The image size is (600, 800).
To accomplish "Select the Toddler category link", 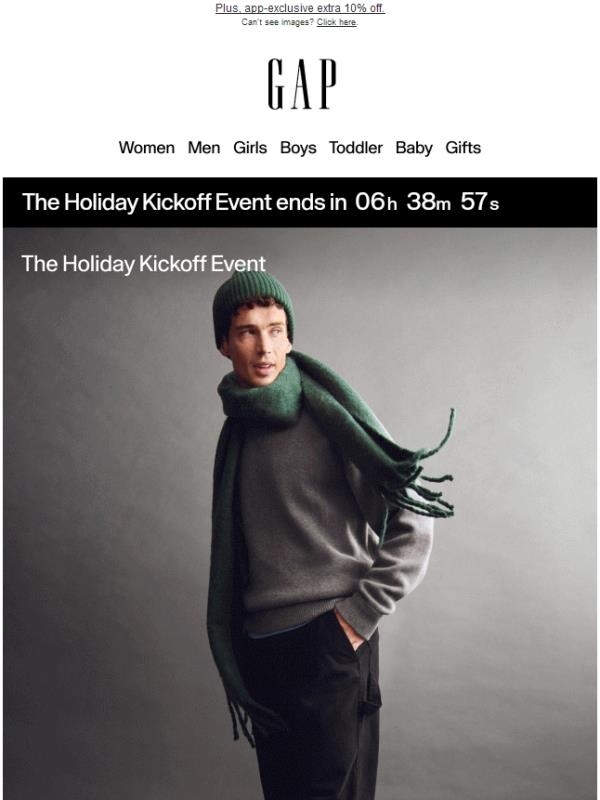I will [356, 148].
